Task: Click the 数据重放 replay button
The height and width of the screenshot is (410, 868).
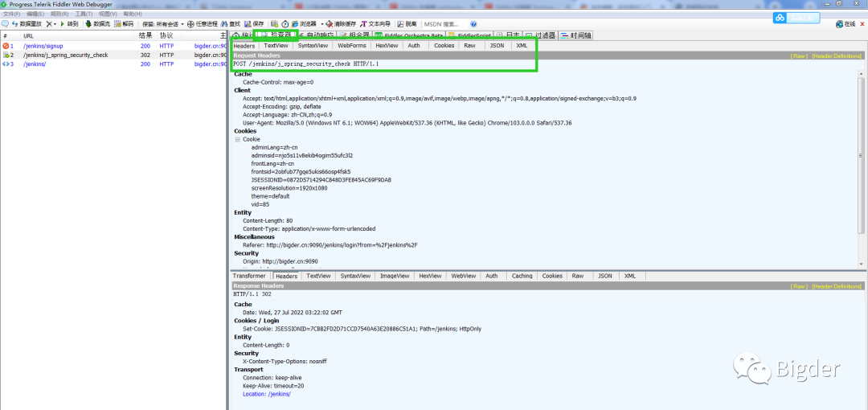Action: (x=26, y=24)
